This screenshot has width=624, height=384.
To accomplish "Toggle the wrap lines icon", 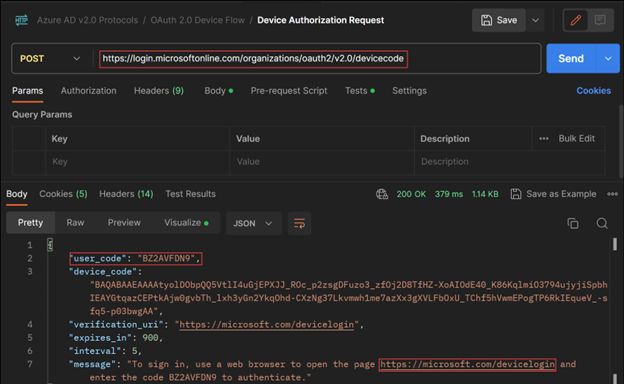I will 299,223.
